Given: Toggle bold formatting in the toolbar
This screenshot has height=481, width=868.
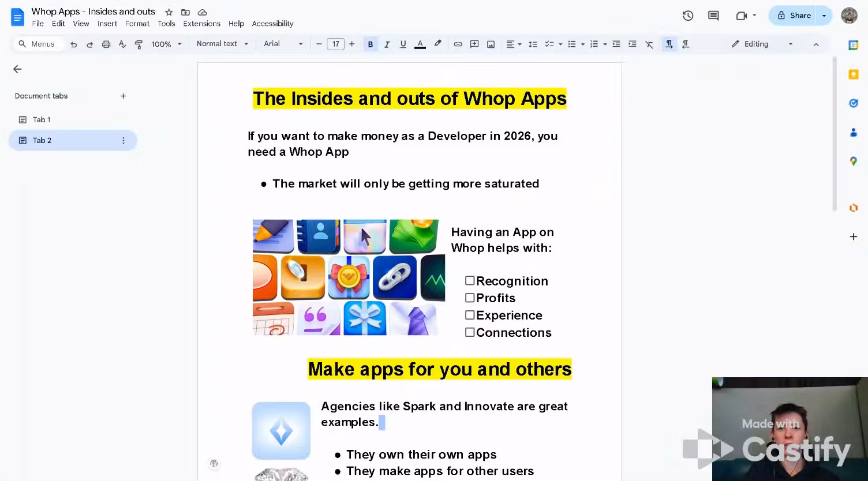Looking at the screenshot, I should coord(370,44).
